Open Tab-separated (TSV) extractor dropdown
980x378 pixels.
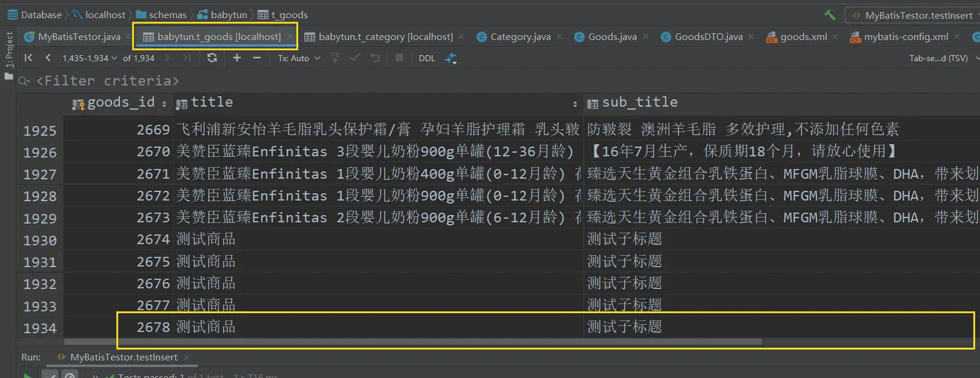pos(943,58)
